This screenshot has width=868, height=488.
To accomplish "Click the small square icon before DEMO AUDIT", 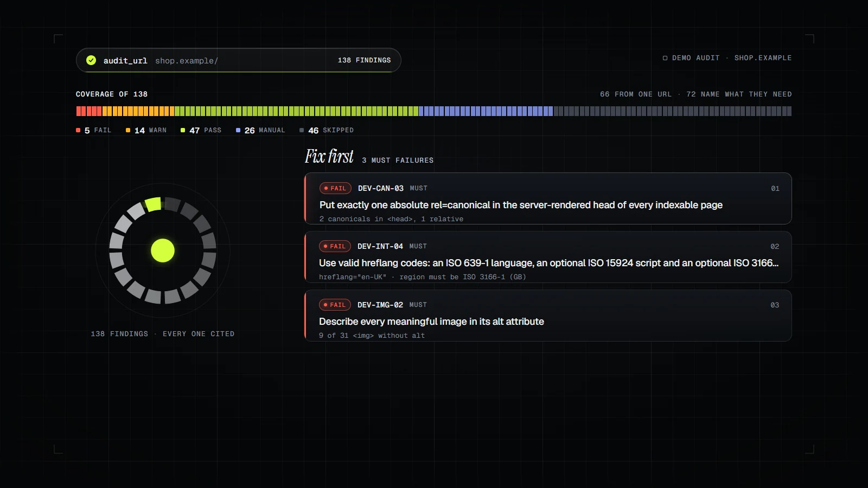I will pyautogui.click(x=665, y=58).
